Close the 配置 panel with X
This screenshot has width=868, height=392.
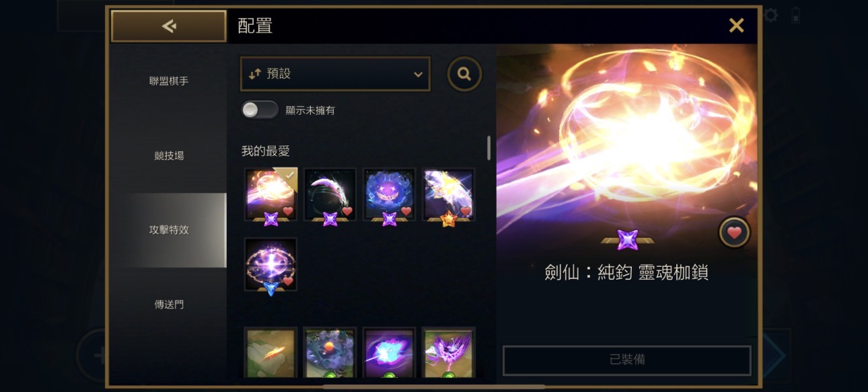tap(737, 26)
